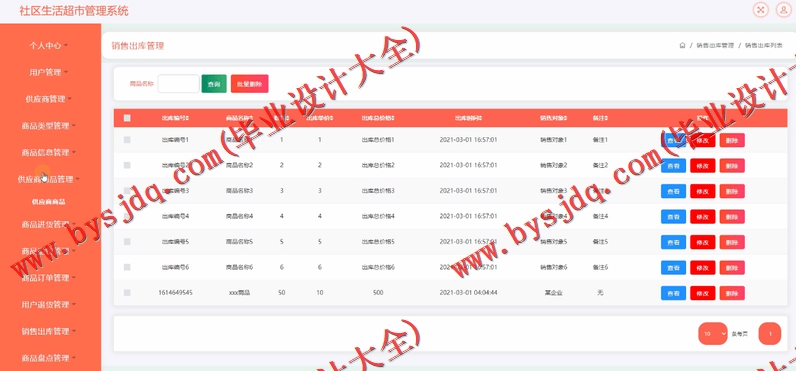Viewport: 796px width, 371px height.
Task: Open 用户退货管理 in sidebar
Action: [49, 305]
